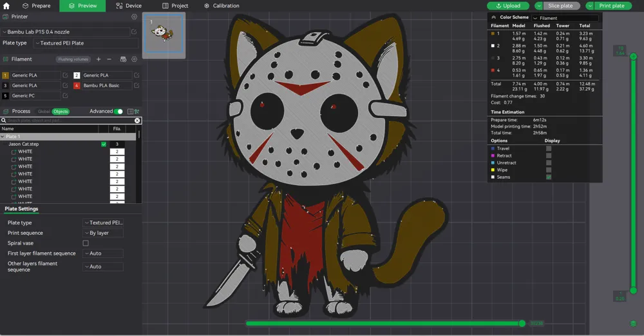
Task: Switch to the Prepare tab
Action: [36, 6]
